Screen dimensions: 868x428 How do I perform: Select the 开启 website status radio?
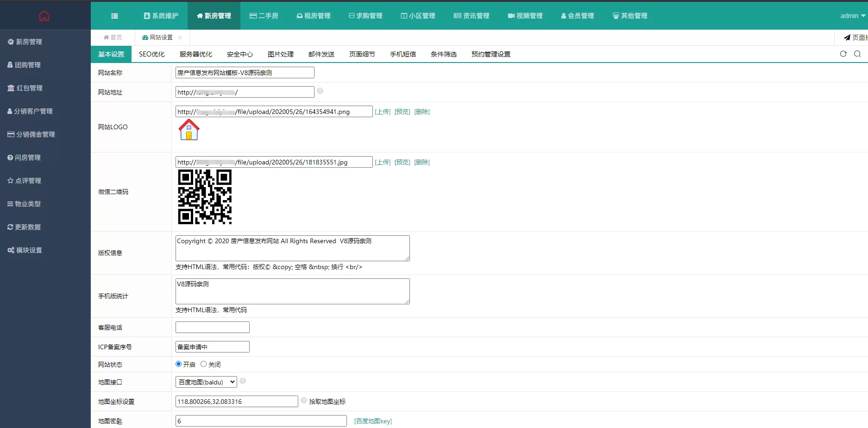point(178,364)
